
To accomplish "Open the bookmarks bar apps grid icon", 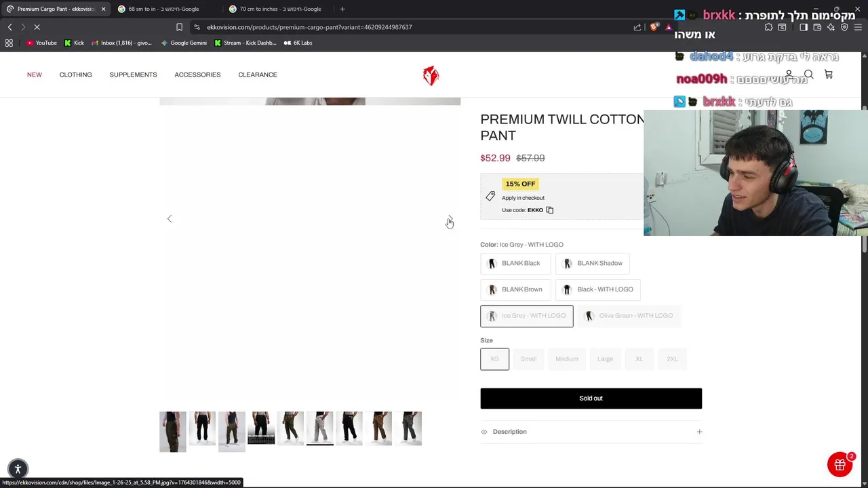I will [9, 43].
